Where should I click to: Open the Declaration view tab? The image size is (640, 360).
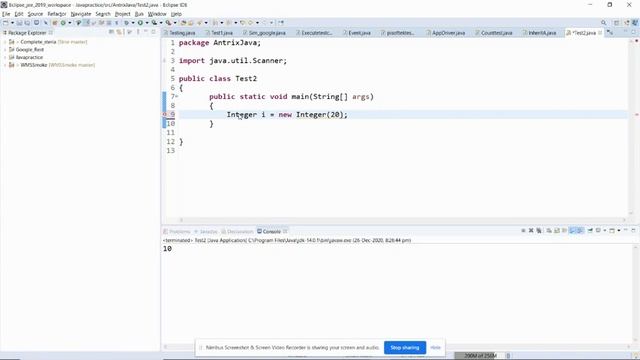click(x=237, y=231)
